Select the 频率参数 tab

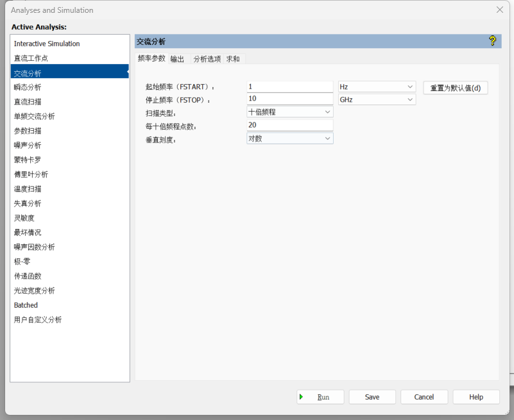pos(152,58)
